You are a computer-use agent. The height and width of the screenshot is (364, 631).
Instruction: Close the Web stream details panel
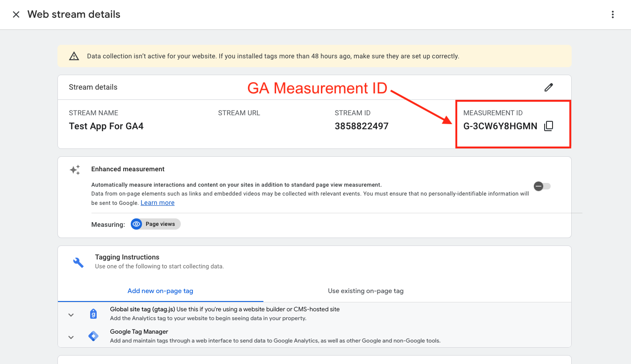point(16,14)
